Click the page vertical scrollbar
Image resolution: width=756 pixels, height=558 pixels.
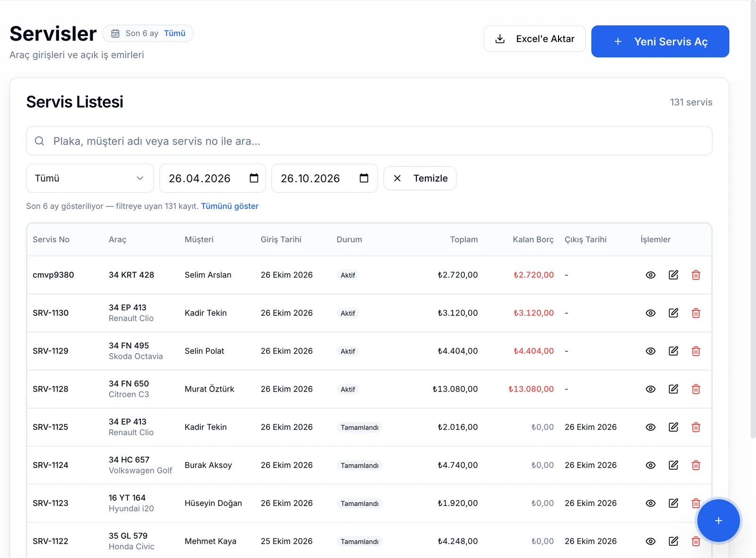pos(753,220)
